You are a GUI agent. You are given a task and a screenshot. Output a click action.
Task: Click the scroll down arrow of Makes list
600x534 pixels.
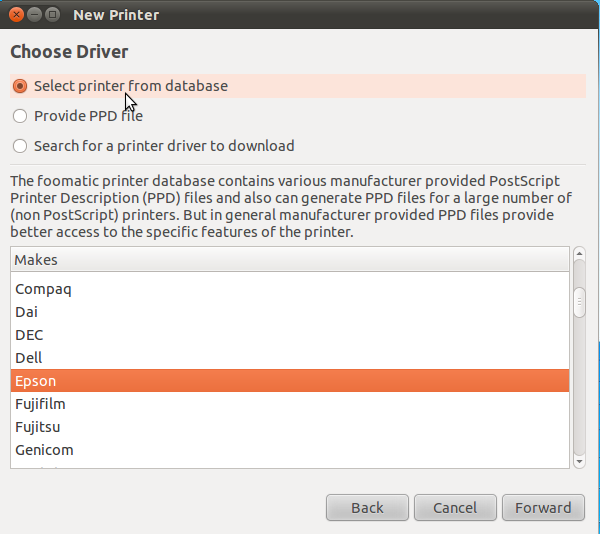tap(579, 461)
